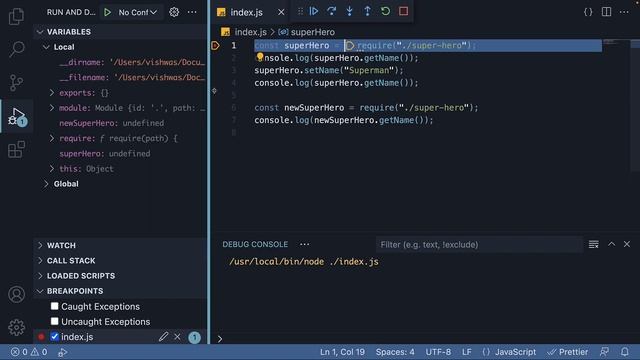Split the editor to the right
This screenshot has height=360, width=640.
click(x=607, y=12)
